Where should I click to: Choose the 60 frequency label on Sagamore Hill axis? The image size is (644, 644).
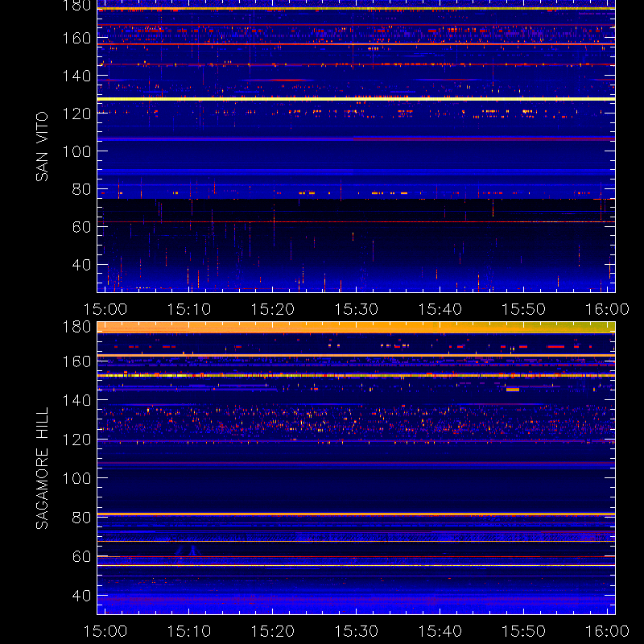81,556
